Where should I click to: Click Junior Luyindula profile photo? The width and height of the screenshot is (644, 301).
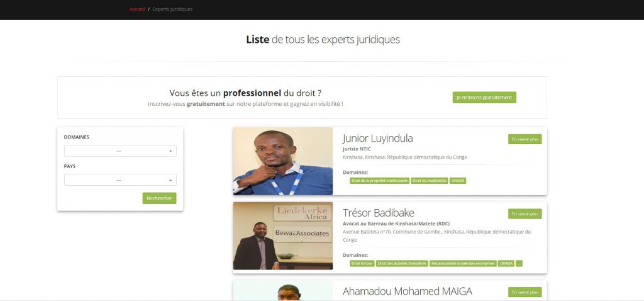tap(282, 161)
